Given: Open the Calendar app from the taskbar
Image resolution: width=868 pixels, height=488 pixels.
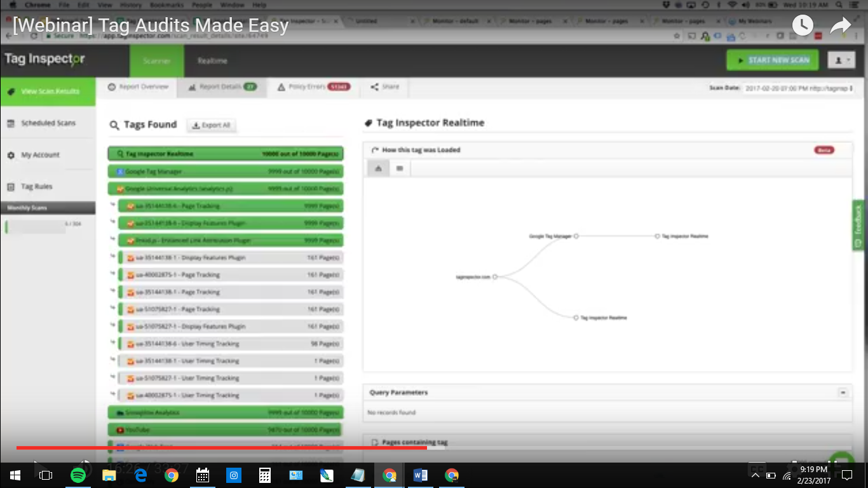Looking at the screenshot, I should point(203,475).
